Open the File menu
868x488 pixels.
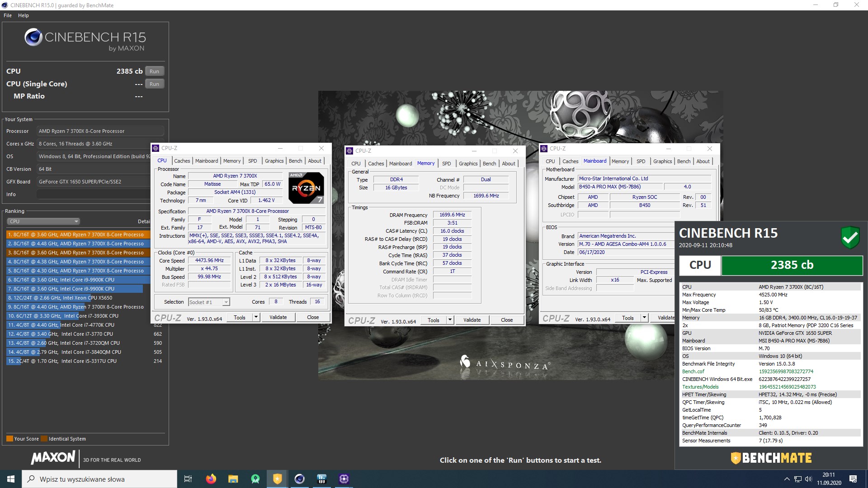(x=8, y=15)
